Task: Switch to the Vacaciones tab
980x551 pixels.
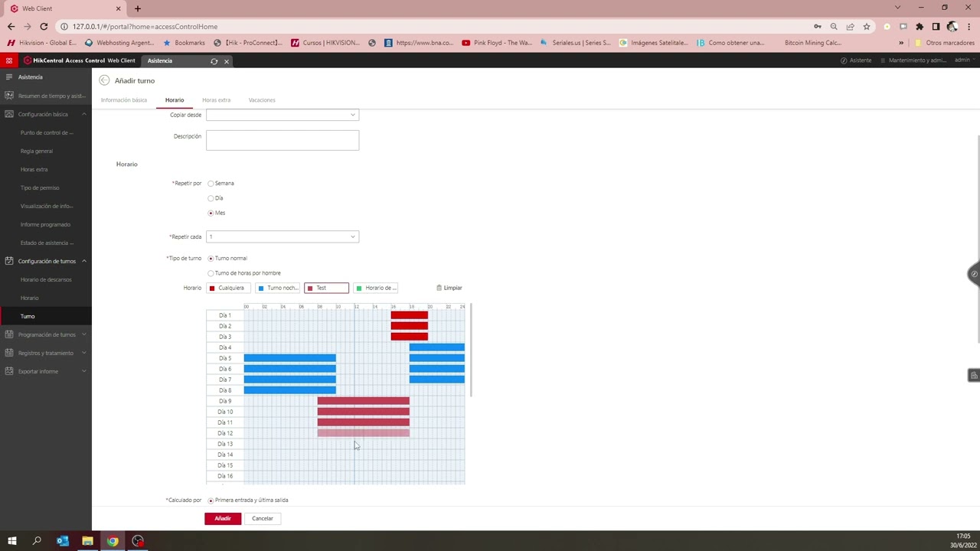Action: click(x=262, y=100)
